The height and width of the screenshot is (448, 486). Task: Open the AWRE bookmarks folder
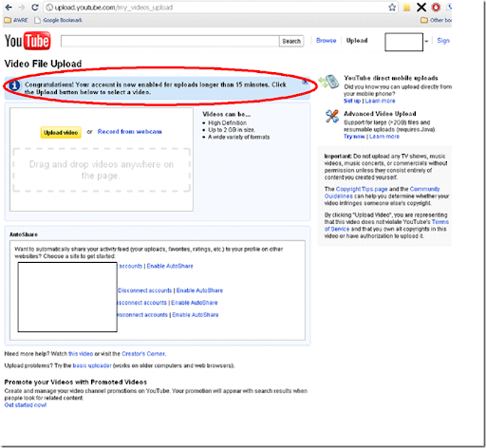16,20
